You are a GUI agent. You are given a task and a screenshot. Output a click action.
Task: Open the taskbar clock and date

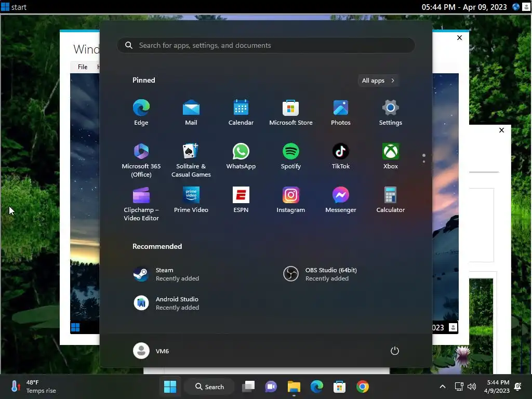(x=497, y=387)
